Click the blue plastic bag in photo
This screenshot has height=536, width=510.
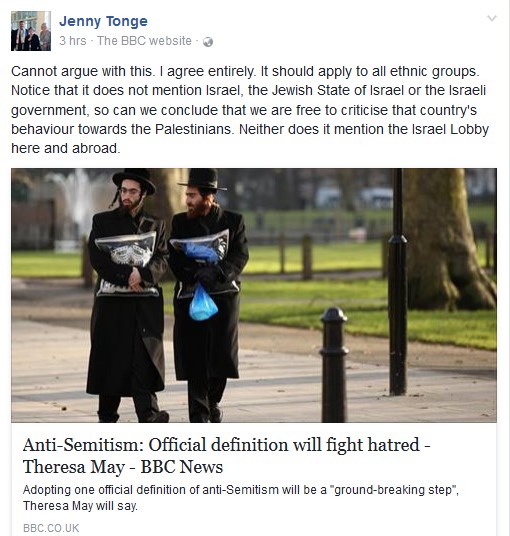tap(203, 303)
